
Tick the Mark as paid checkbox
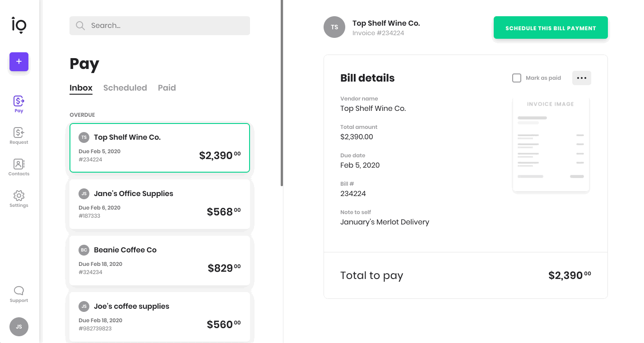[517, 78]
